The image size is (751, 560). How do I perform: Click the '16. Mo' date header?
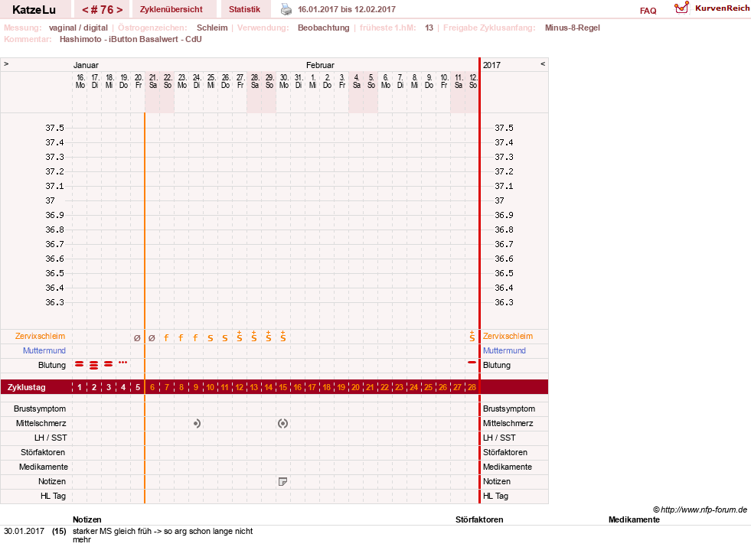pos(80,81)
